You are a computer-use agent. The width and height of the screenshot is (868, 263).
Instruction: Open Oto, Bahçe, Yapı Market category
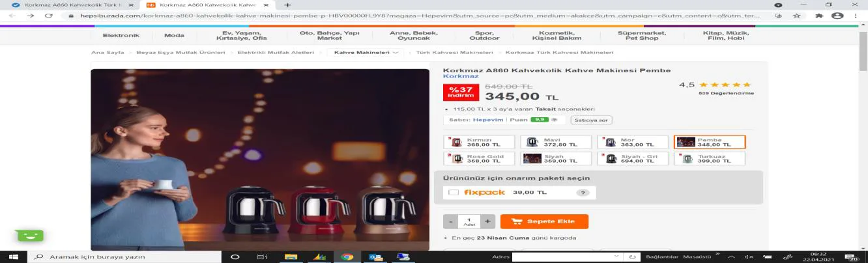[x=329, y=36]
